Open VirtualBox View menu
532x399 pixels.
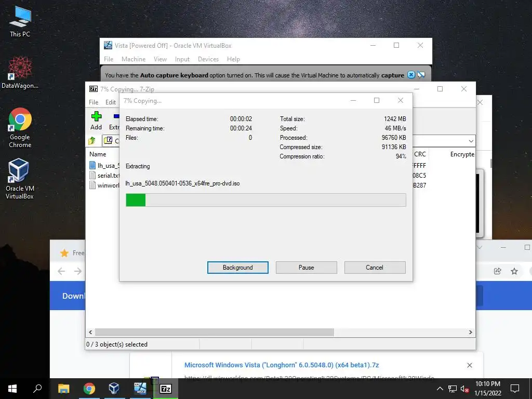point(160,59)
